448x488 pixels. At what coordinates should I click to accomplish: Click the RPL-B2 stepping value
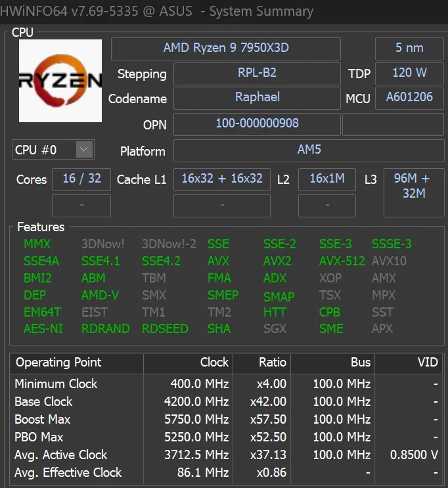pos(257,74)
